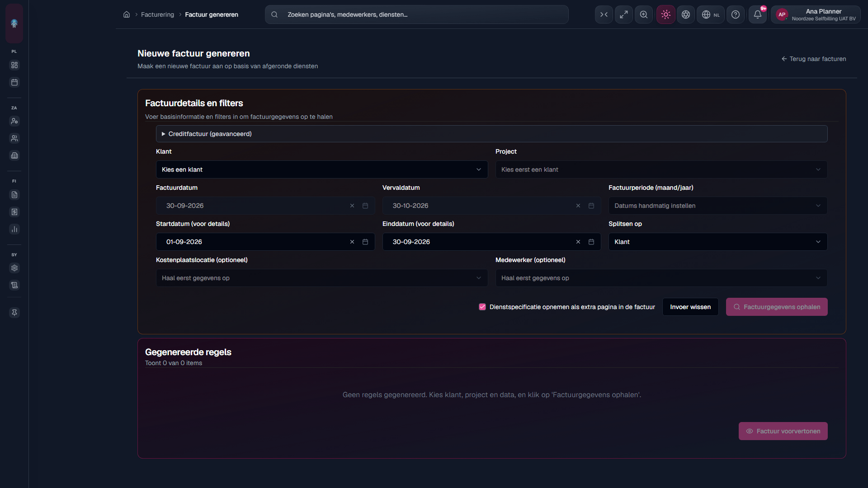Open the dollar receipt icon in sidebar
Viewport: 868px width, 488px height.
(x=14, y=212)
